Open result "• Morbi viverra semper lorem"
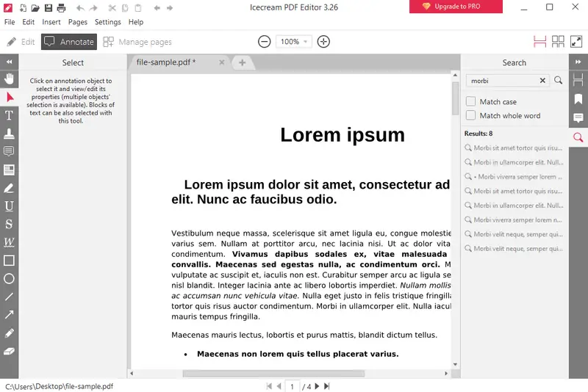 pyautogui.click(x=514, y=177)
